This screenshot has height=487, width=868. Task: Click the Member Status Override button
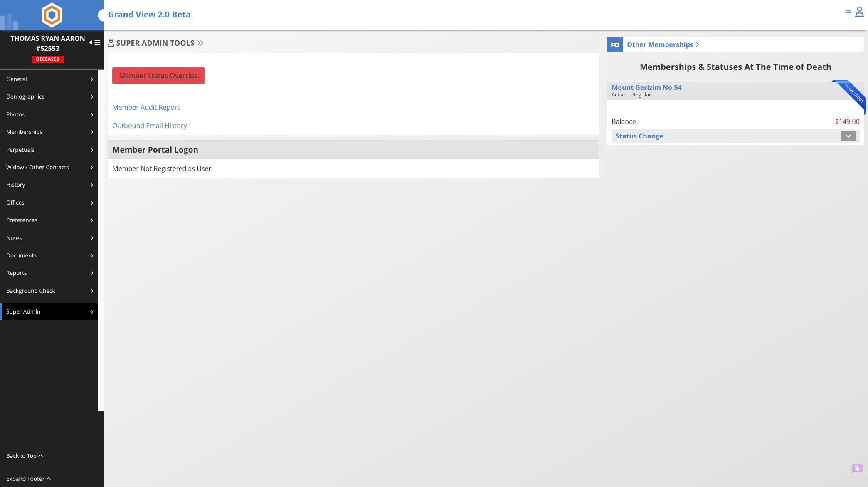tap(158, 76)
